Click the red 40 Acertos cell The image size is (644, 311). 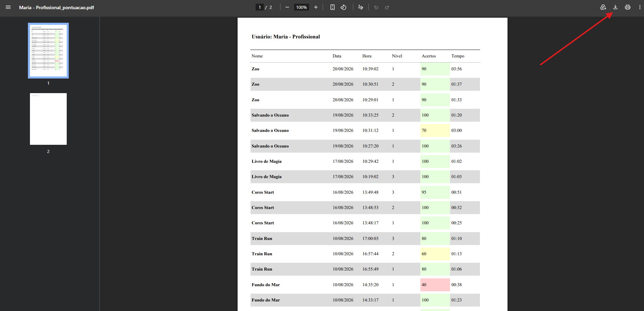pos(435,285)
